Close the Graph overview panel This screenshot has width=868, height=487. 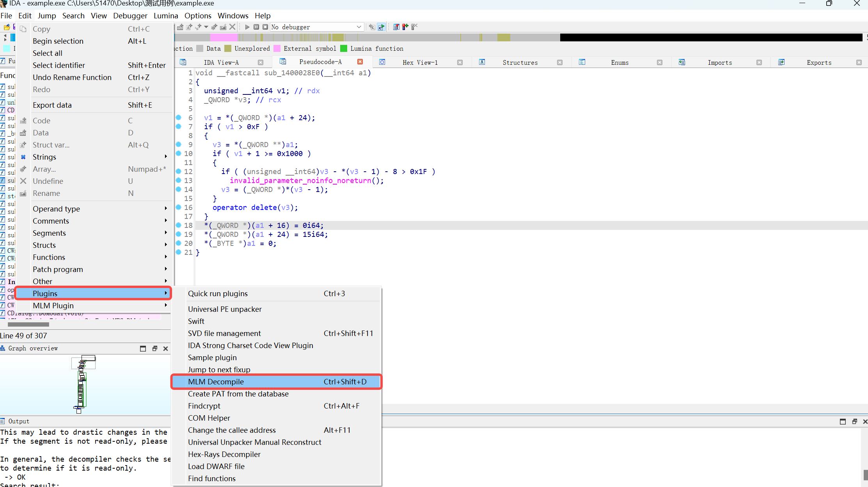tap(165, 348)
